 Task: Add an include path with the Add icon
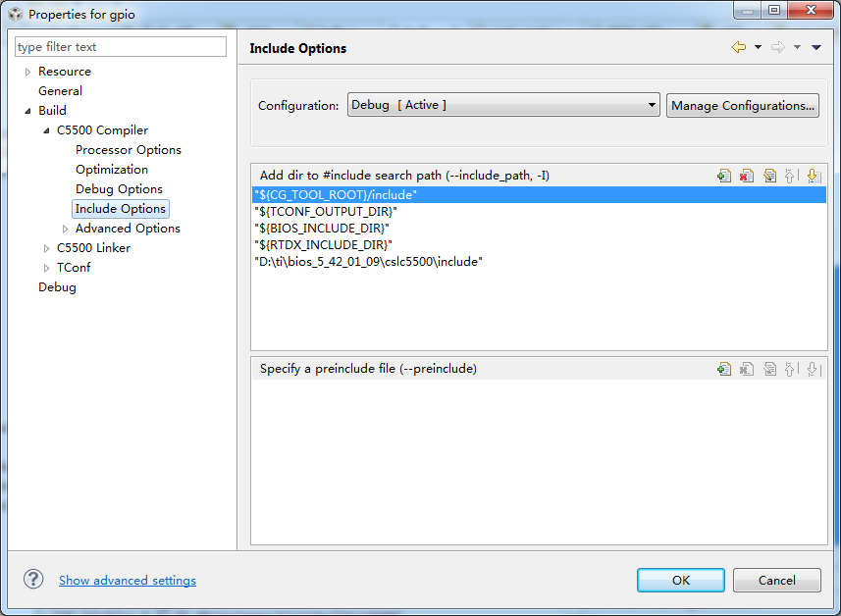point(724,176)
